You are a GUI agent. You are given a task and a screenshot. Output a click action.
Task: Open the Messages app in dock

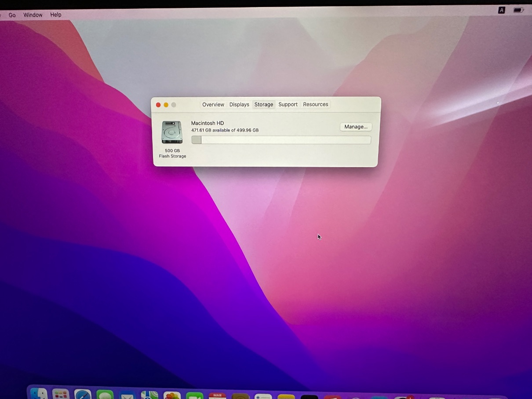(105, 395)
